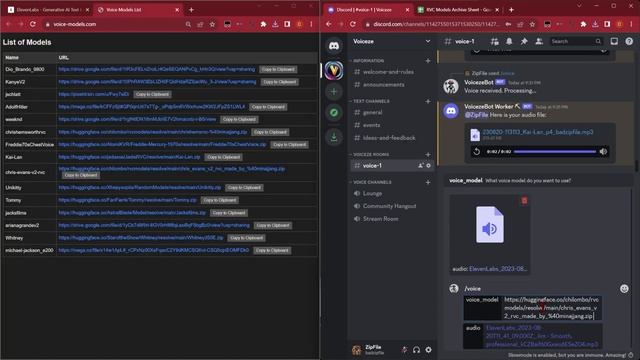Open new tab in Discord browser window
The width and height of the screenshot is (640, 360).
pyautogui.click(x=511, y=10)
